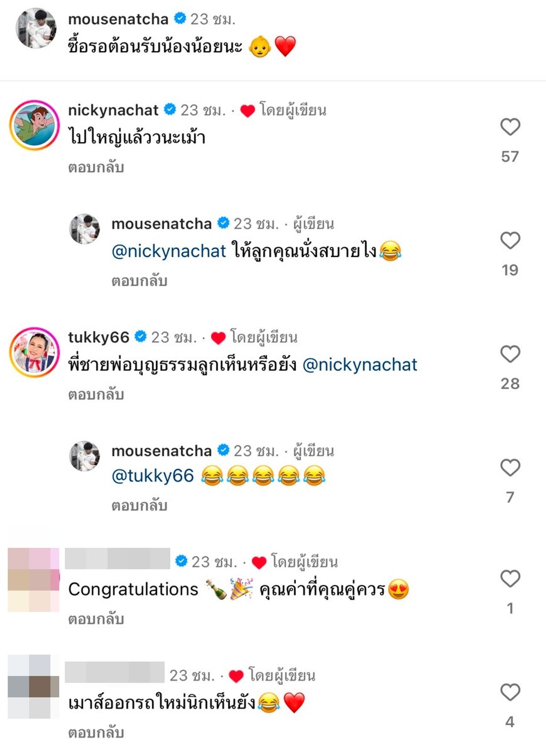Like tukky66's comment with 28 likes
The image size is (546, 756).
(x=510, y=354)
